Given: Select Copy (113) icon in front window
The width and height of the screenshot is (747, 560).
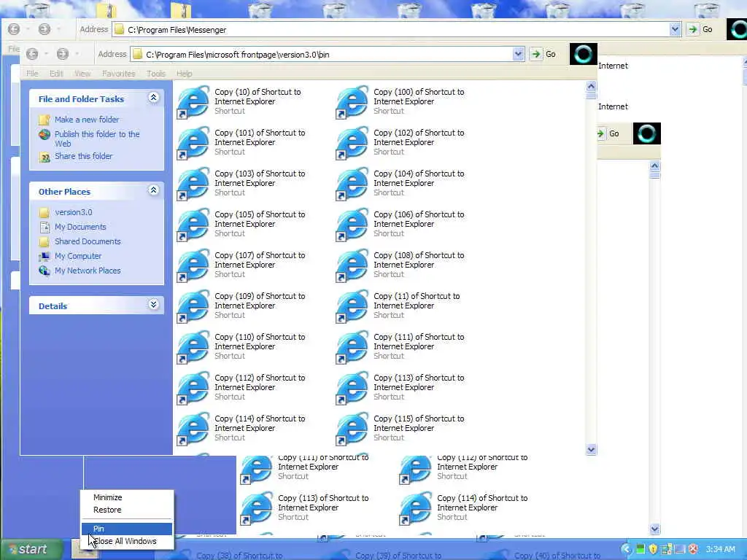Looking at the screenshot, I should point(352,388).
